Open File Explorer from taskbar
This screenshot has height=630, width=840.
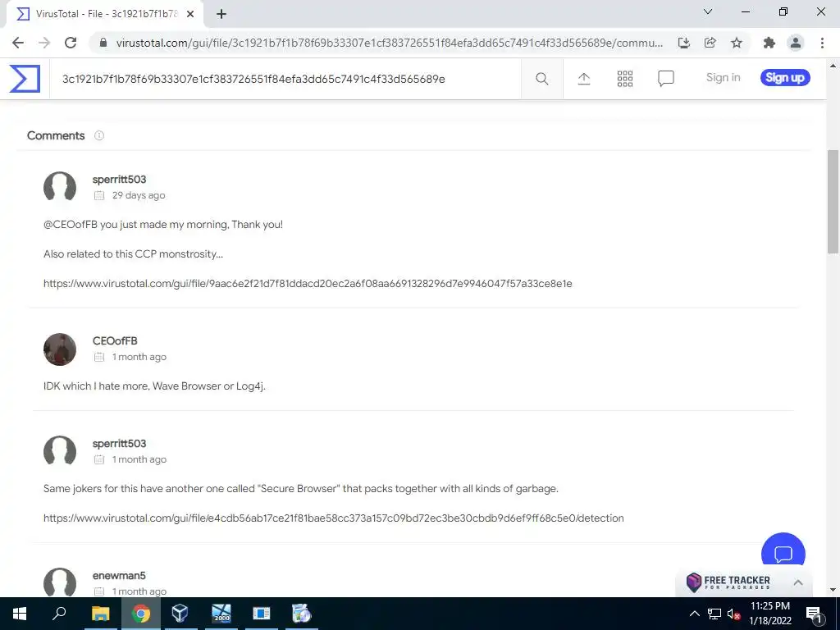[100, 614]
